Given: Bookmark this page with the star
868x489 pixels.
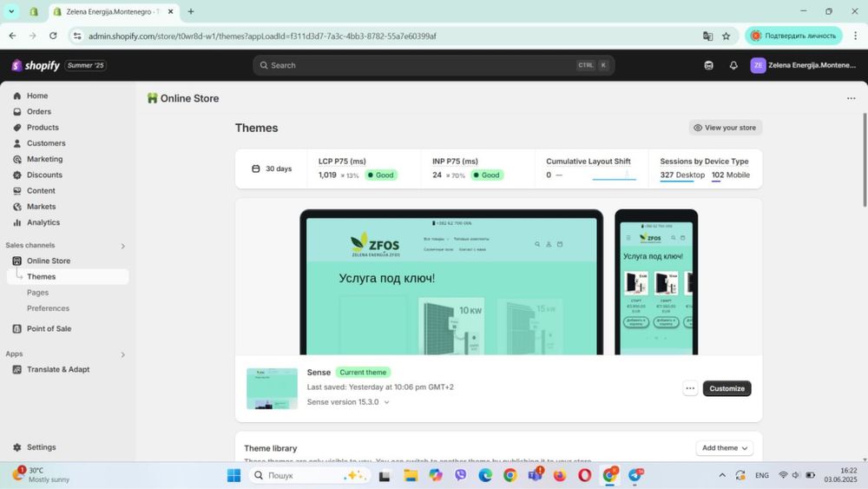Looking at the screenshot, I should 727,36.
